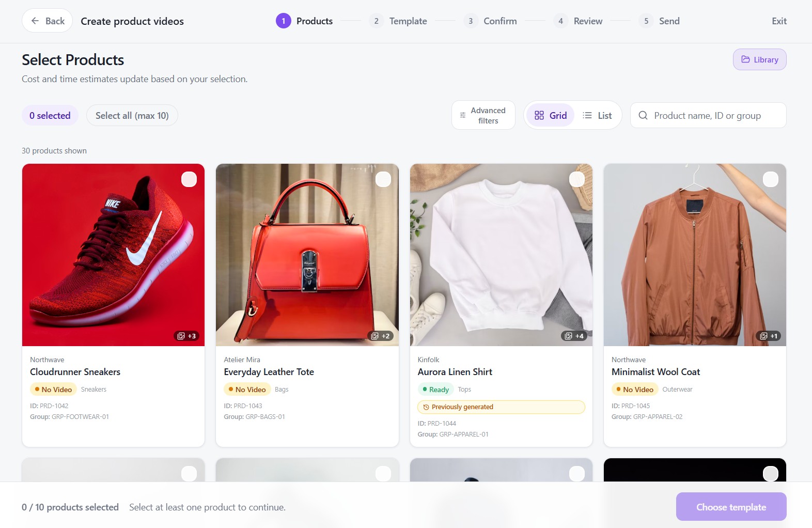Click the Back button

(x=47, y=21)
